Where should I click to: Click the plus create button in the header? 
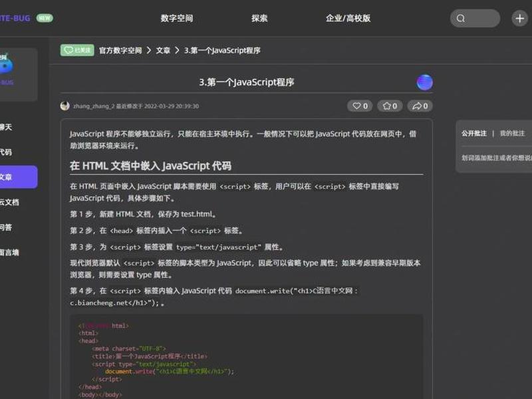(x=519, y=19)
